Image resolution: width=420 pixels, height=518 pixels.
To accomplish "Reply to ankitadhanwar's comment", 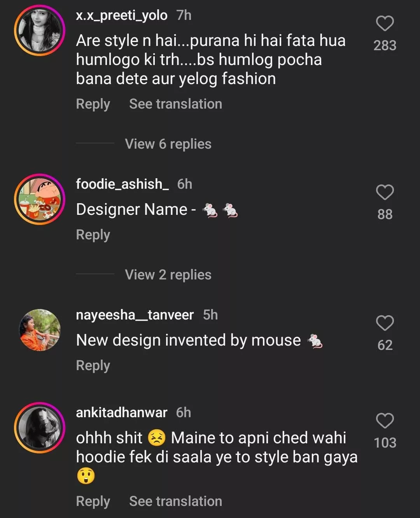I will pyautogui.click(x=93, y=502).
